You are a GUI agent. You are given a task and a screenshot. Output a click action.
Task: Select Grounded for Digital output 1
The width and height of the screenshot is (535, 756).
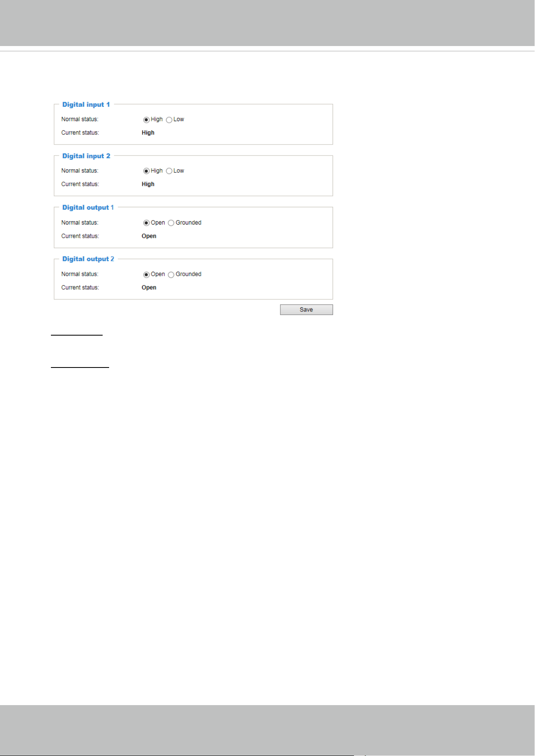coord(171,223)
